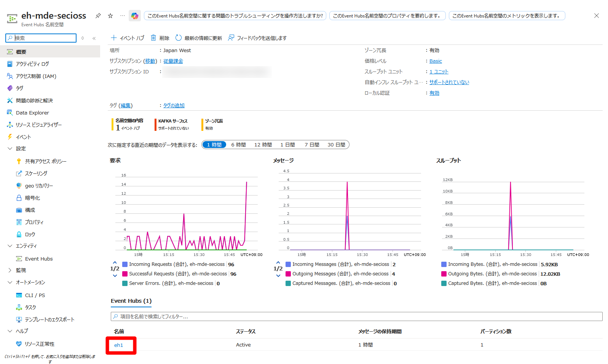The image size is (608, 364).
Task: Click Incoming Requests legend color swatch
Action: click(x=125, y=264)
